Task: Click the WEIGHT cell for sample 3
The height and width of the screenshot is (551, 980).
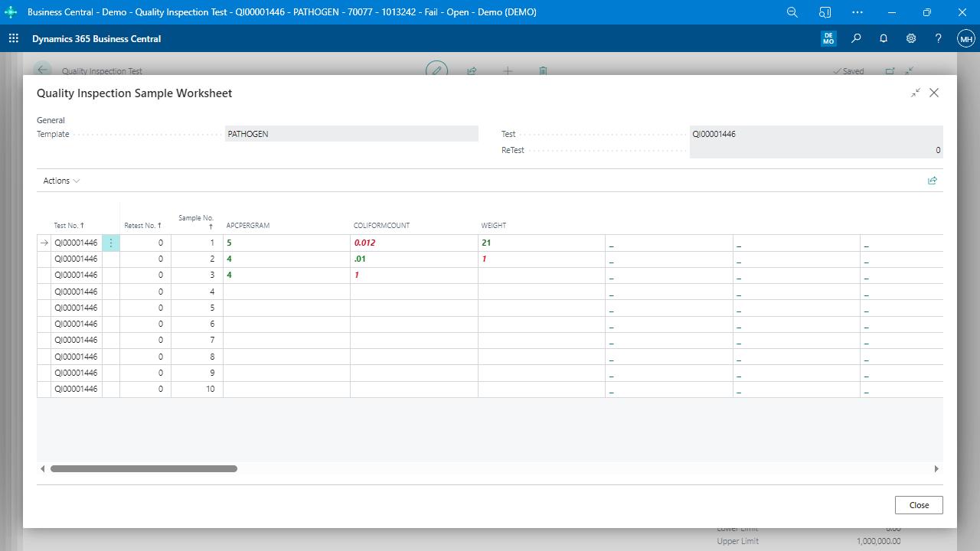Action: pyautogui.click(x=541, y=275)
